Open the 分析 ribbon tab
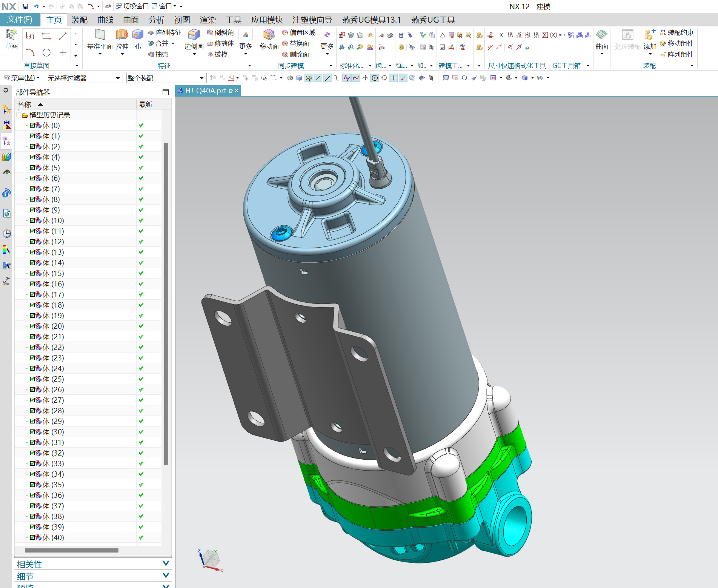Image resolution: width=718 pixels, height=588 pixels. tap(157, 20)
